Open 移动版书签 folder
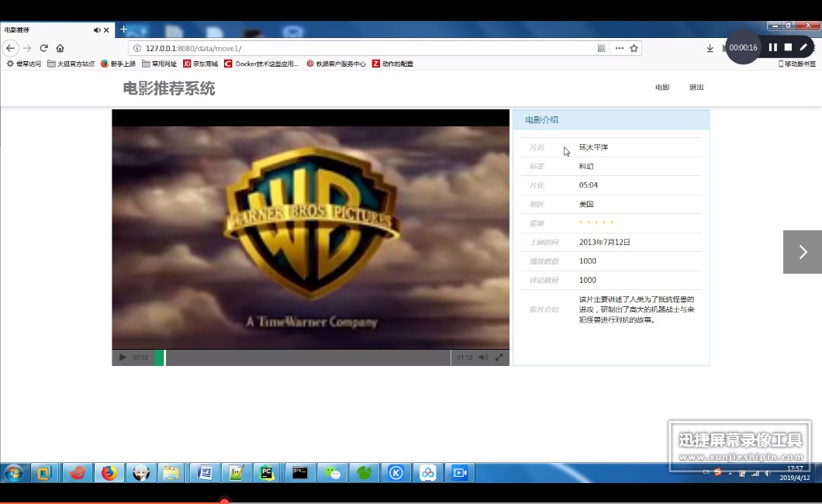 (797, 64)
